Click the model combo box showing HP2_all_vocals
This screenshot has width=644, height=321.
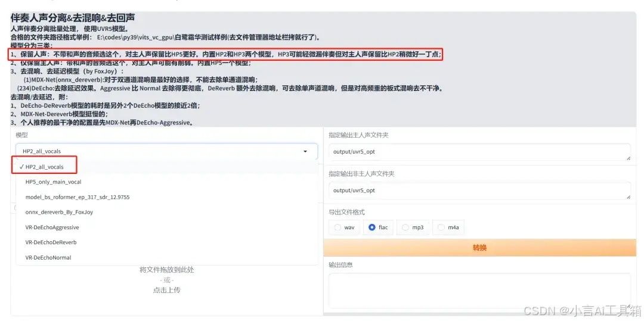click(167, 151)
